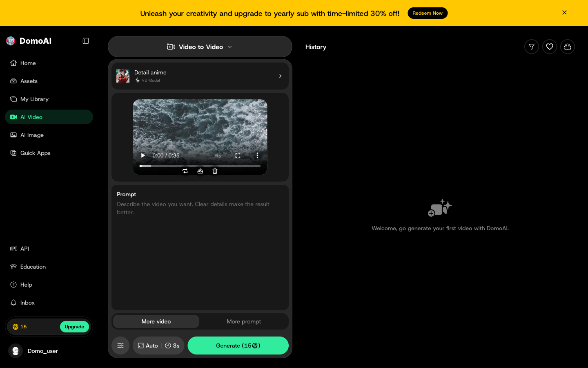
Task: Click the Generate button
Action: click(x=238, y=346)
